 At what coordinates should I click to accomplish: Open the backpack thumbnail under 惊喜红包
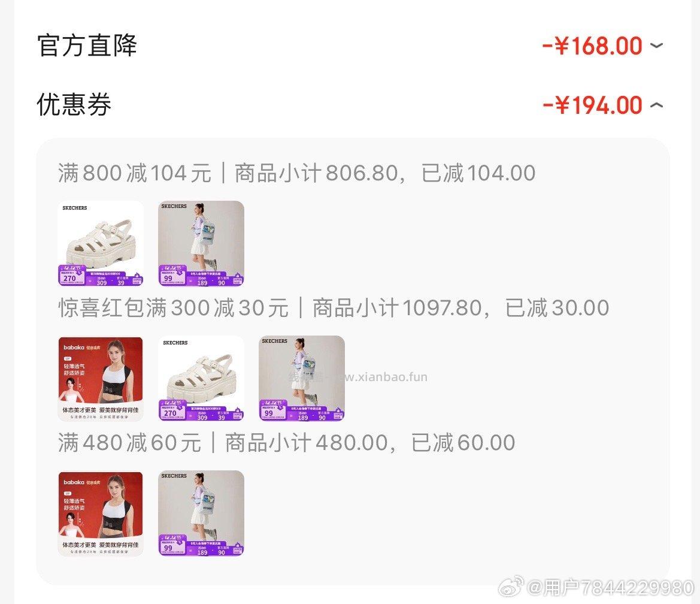pyautogui.click(x=302, y=378)
